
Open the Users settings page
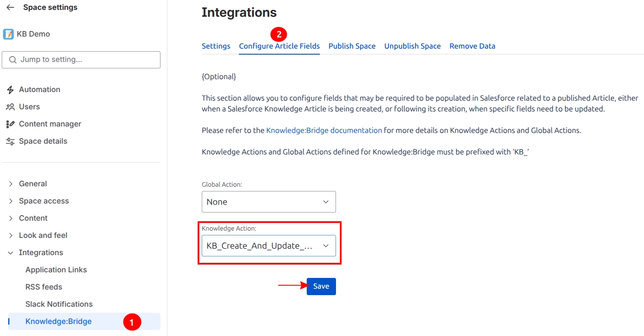[x=29, y=107]
